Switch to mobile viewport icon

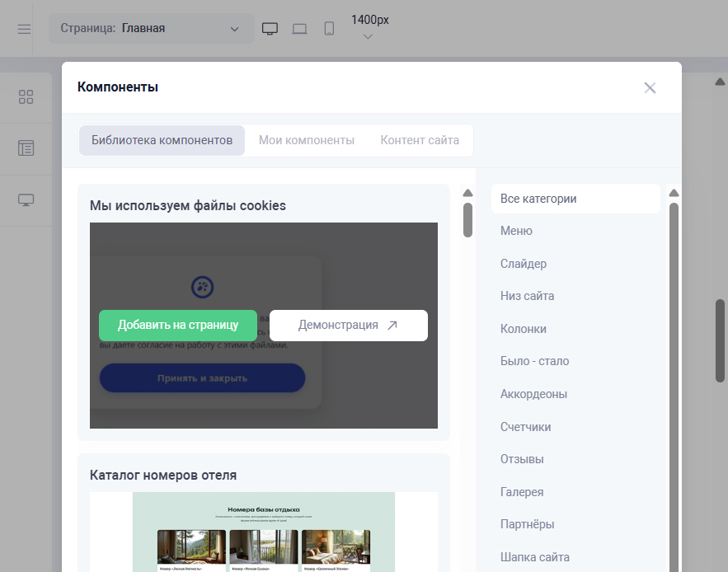tap(329, 29)
